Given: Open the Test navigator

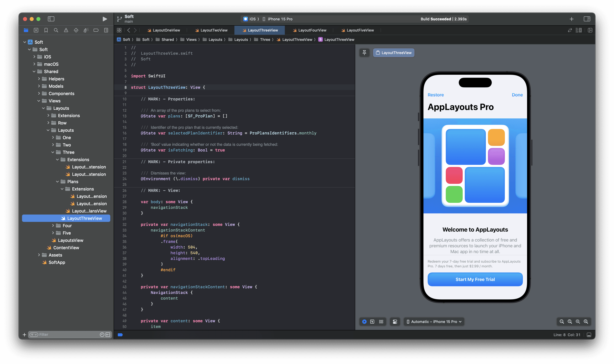Looking at the screenshot, I should 76,30.
